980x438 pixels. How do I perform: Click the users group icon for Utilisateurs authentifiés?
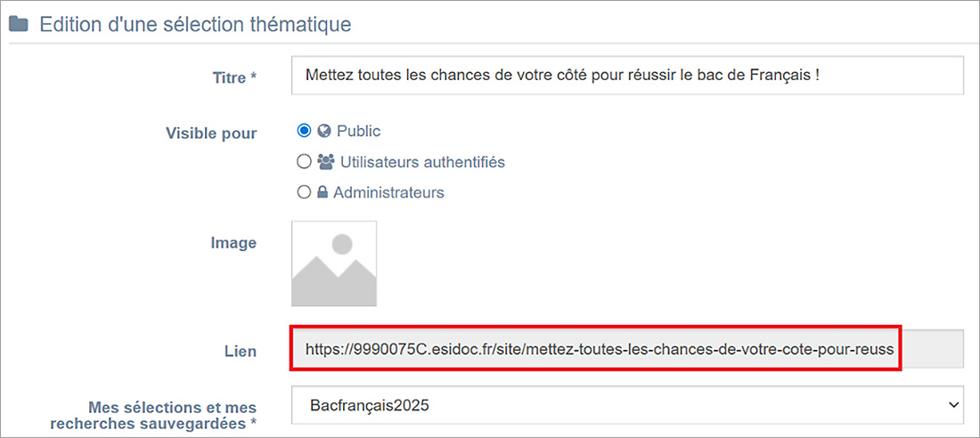(x=325, y=162)
